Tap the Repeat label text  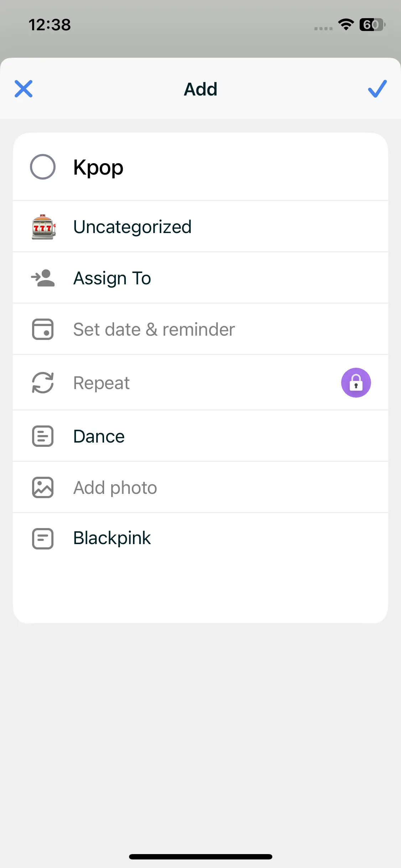point(101,383)
